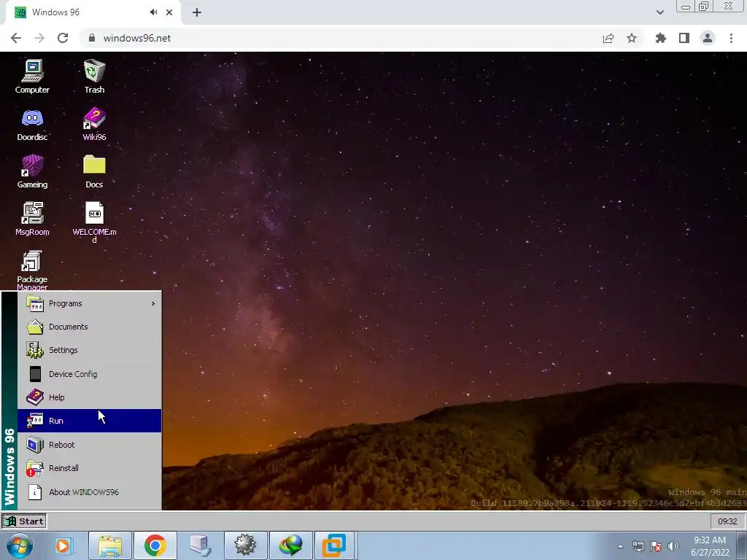This screenshot has height=560, width=747.
Task: Open the WELCOME.md file icon
Action: coord(94,222)
